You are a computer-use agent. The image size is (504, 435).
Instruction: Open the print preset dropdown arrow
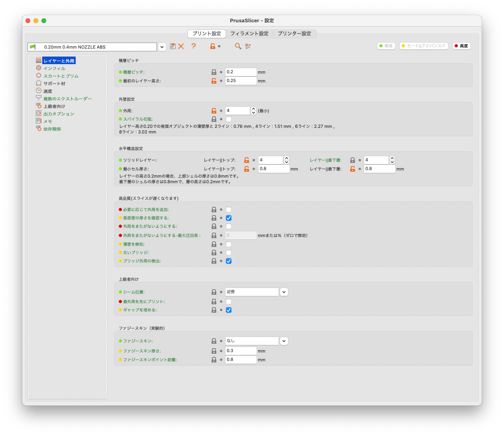(x=162, y=47)
